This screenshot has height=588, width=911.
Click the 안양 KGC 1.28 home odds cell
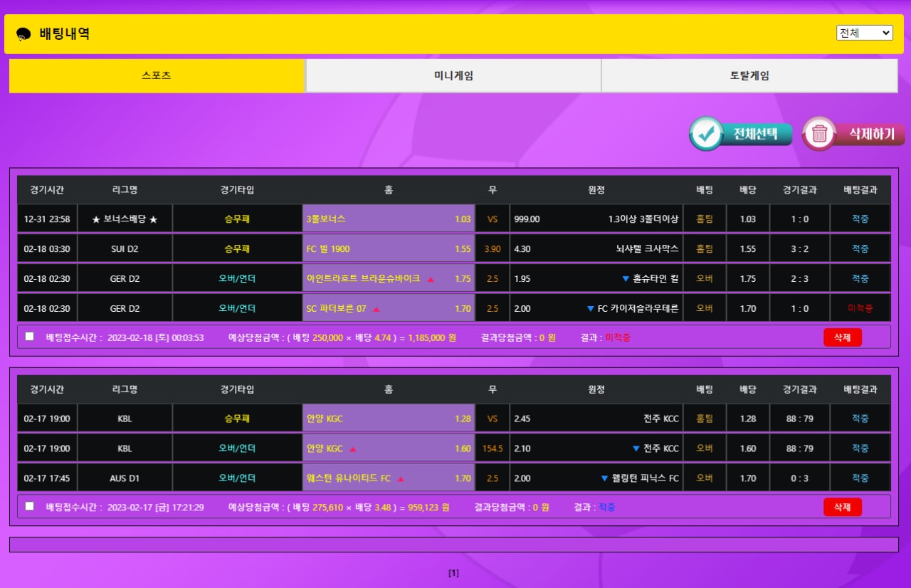(x=389, y=419)
